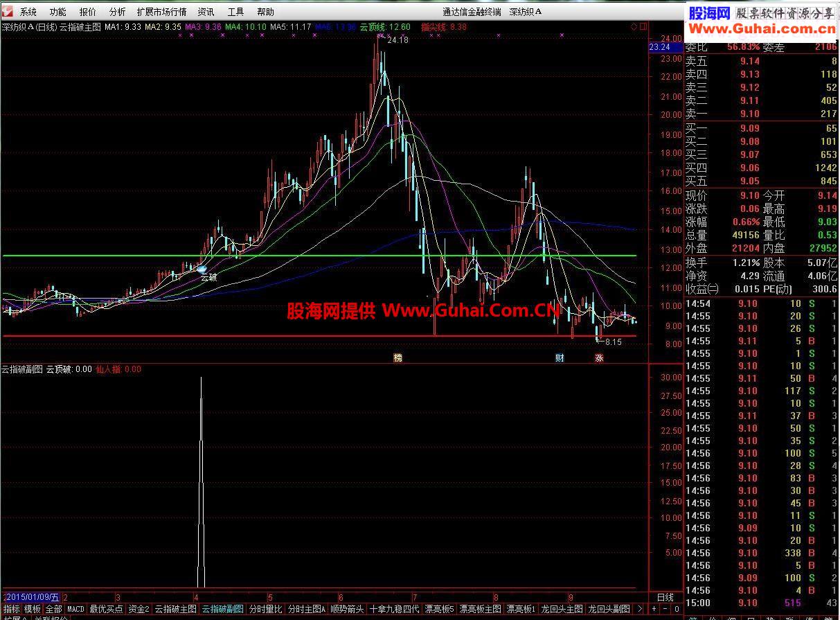The width and height of the screenshot is (840, 620).
Task: Select the 漂亮板1 indicator tab
Action: [x=521, y=609]
